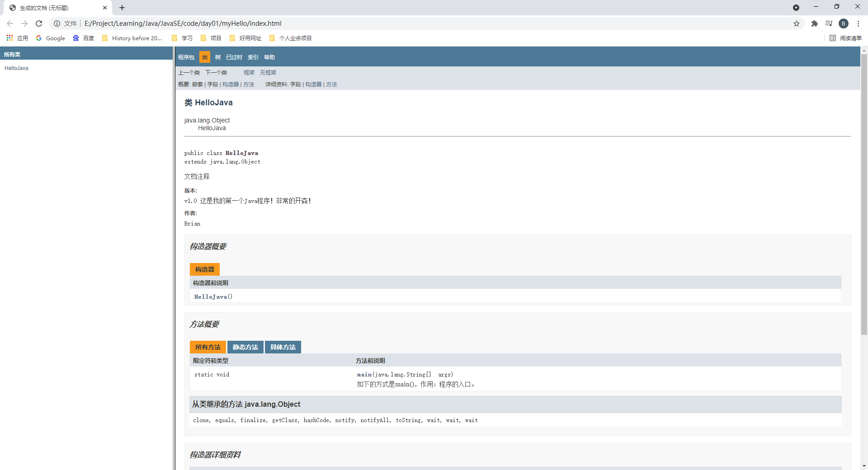
Task: Click the vertical scrollbar thumb
Action: [864, 195]
